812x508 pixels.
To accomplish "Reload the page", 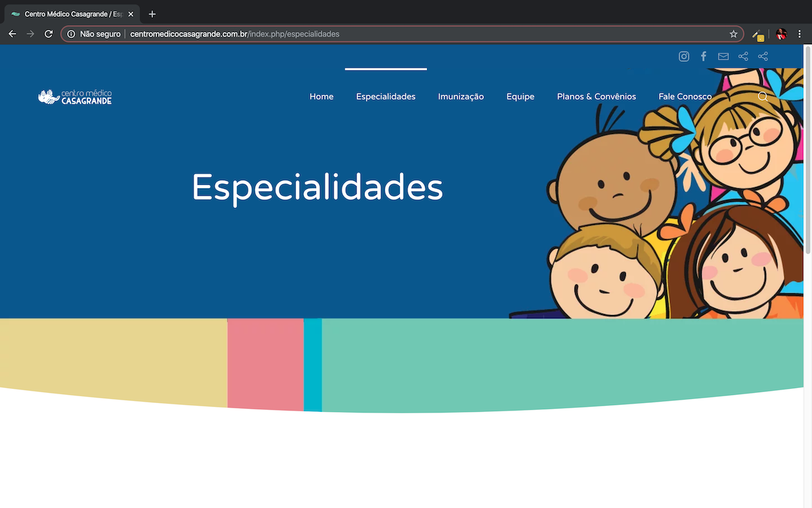I will click(x=49, y=34).
